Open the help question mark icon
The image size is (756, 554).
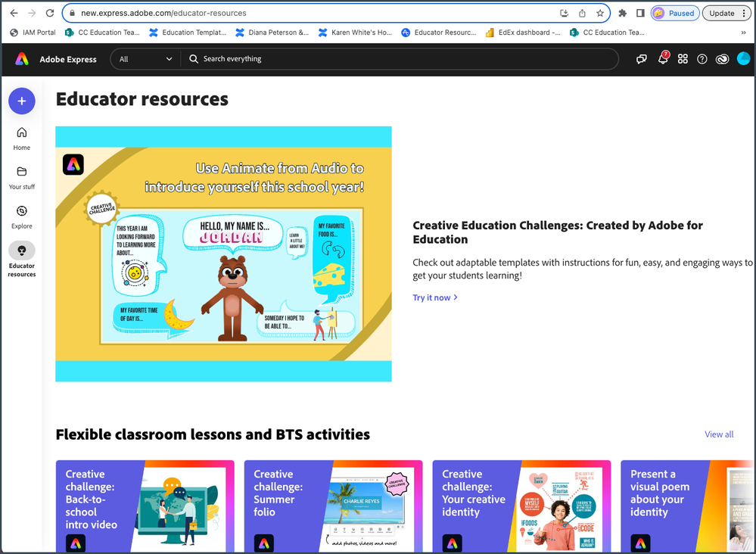[702, 58]
